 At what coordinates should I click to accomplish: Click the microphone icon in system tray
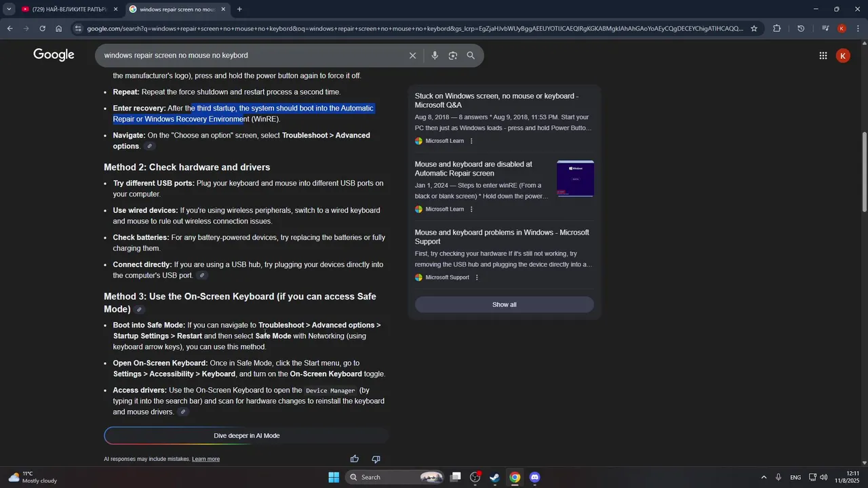click(778, 477)
